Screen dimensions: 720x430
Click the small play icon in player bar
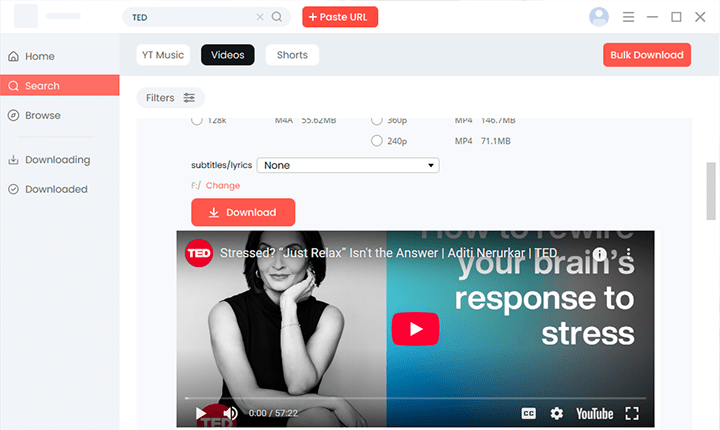click(x=201, y=413)
